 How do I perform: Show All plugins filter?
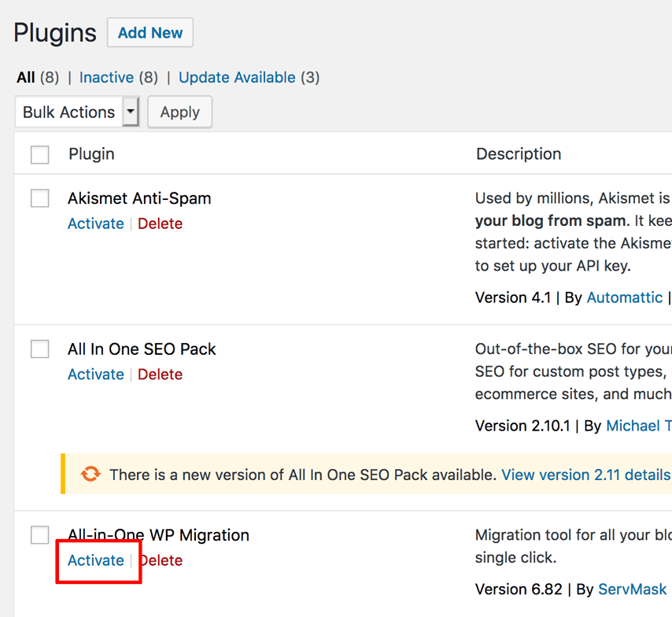pos(26,78)
